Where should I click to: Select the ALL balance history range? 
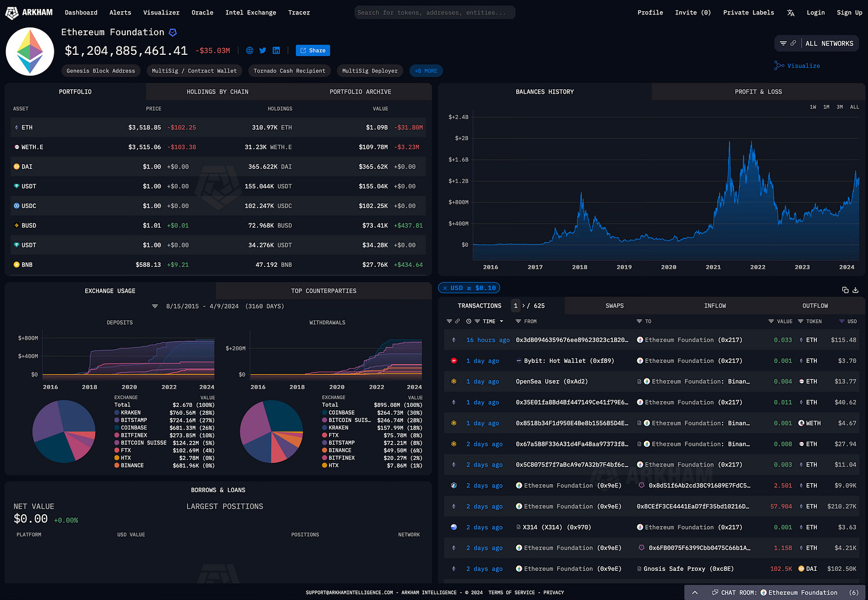coord(854,107)
